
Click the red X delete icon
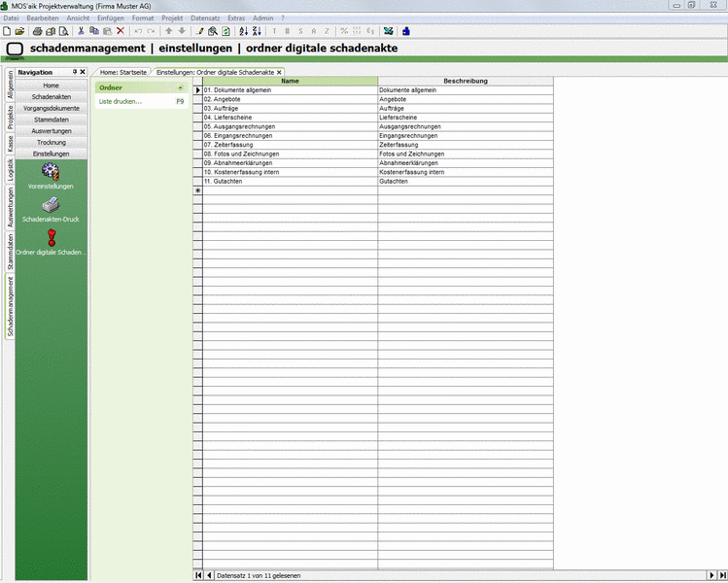coord(121,31)
